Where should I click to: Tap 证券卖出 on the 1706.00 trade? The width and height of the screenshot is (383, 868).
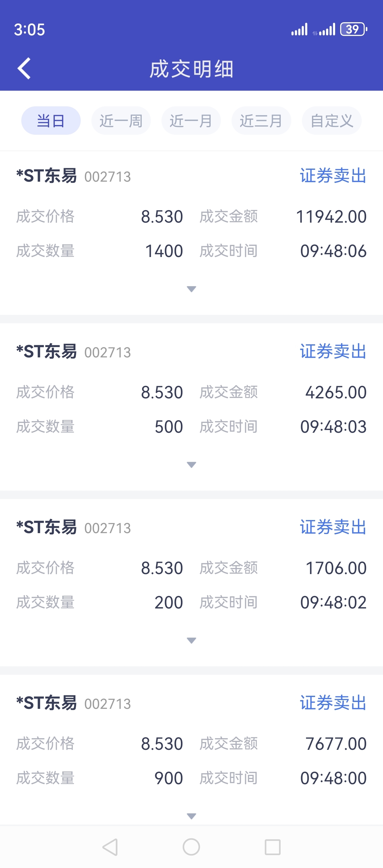coord(333,527)
